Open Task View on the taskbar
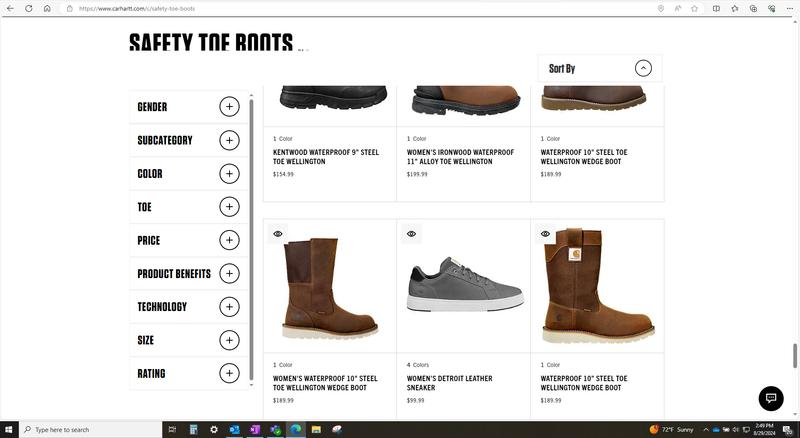800x438 pixels. point(172,429)
